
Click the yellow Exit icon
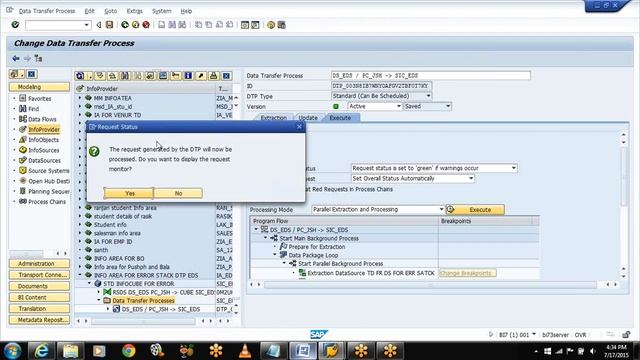pos(136,25)
